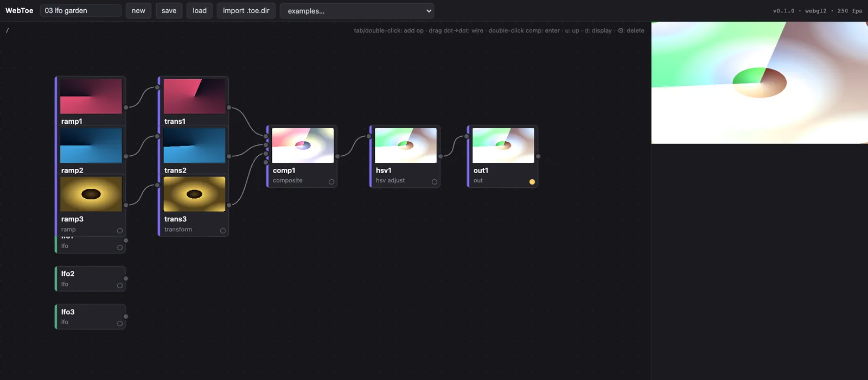868x380 pixels.
Task: Toggle the display circle on the lfo3 node
Action: point(120,324)
